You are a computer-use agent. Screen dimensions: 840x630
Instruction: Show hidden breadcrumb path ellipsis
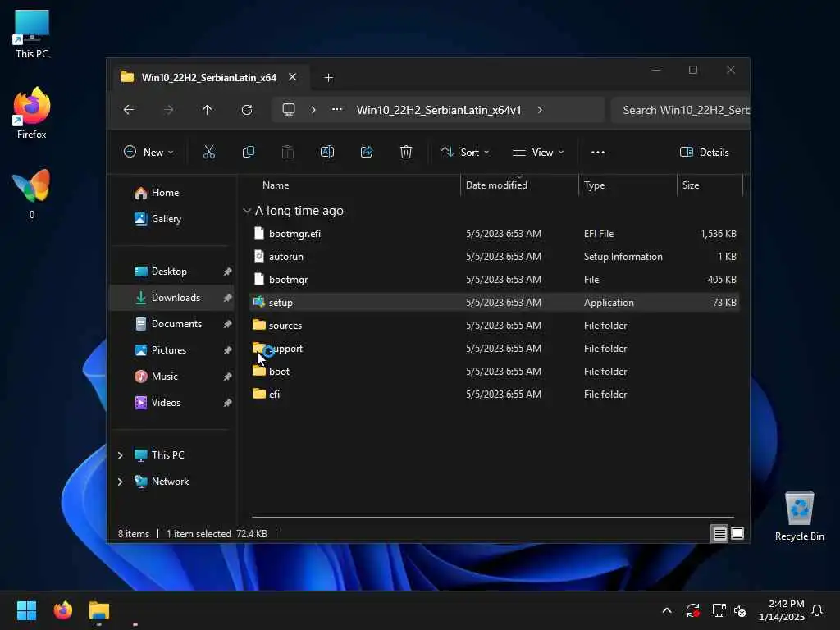[x=337, y=109]
